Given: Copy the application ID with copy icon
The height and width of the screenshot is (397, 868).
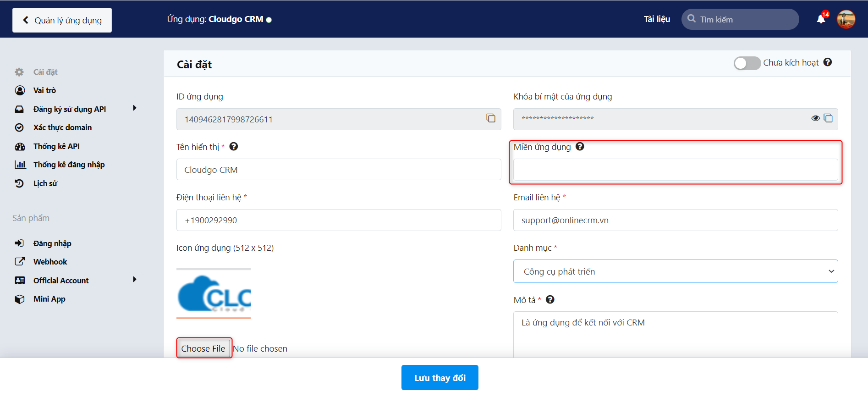Looking at the screenshot, I should point(491,118).
